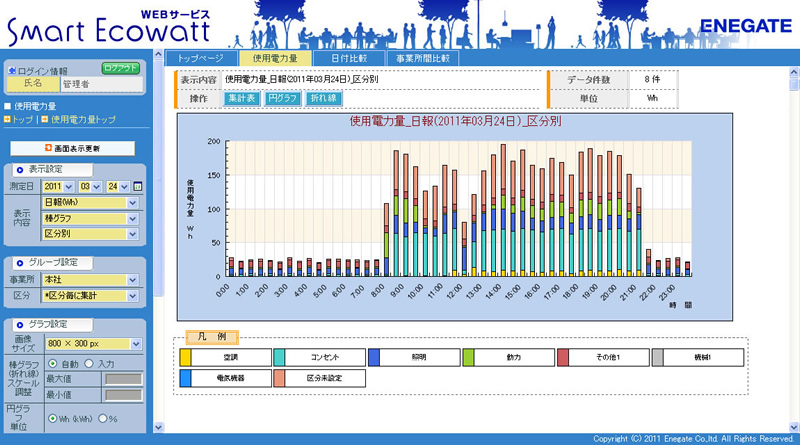This screenshot has width=800, height=445.
Task: Follow the 使用電力量トップ link
Action: pyautogui.click(x=83, y=119)
